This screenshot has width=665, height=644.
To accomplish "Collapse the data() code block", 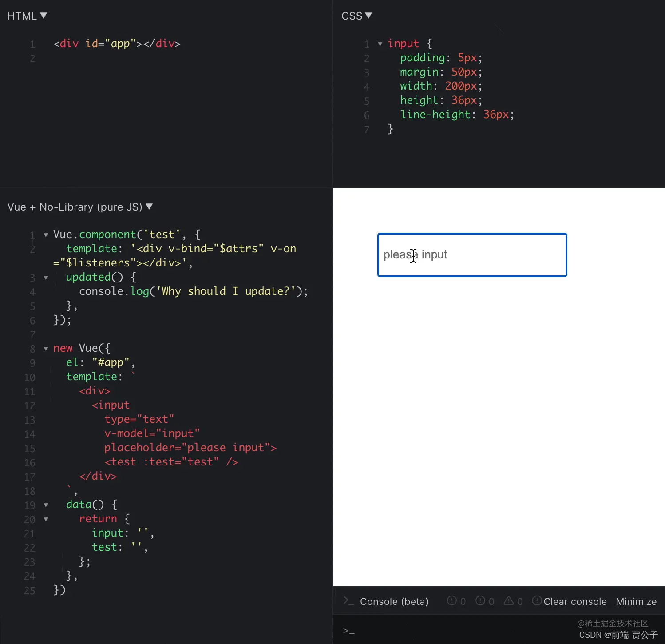I will click(46, 505).
